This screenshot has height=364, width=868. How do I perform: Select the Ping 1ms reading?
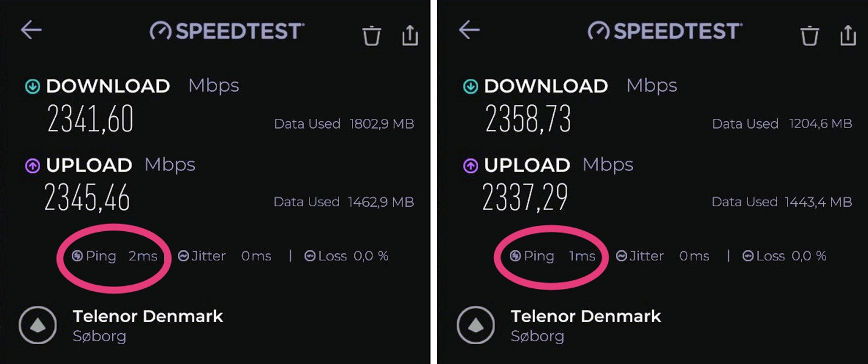(x=553, y=256)
